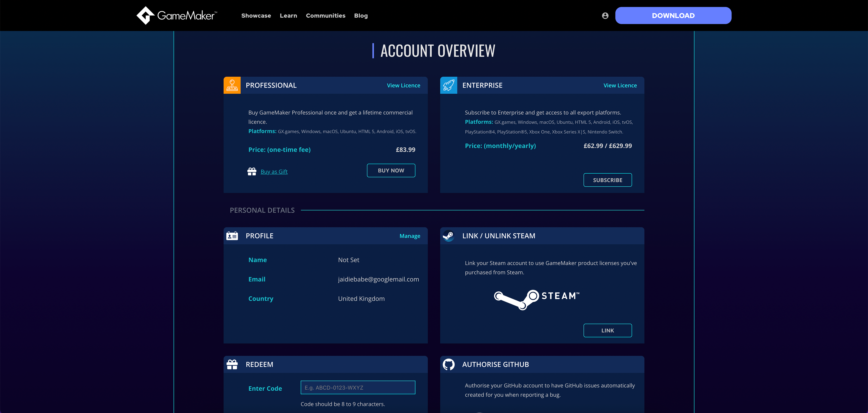Click the Email field label
The width and height of the screenshot is (868, 413).
pyautogui.click(x=257, y=279)
